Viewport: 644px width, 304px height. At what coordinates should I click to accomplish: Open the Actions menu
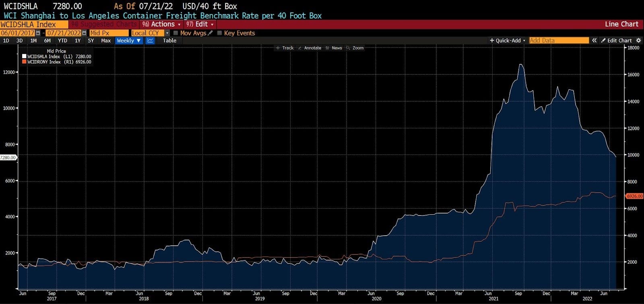pos(162,24)
